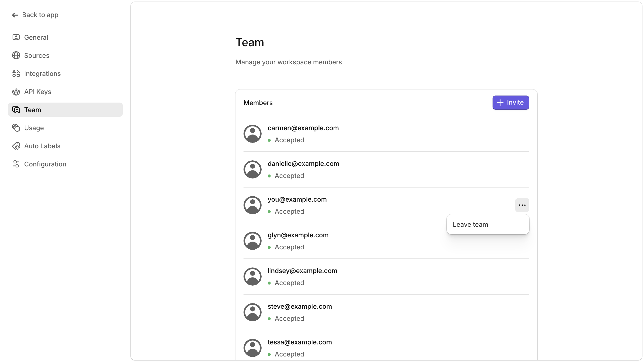Select the Sources globe icon
The width and height of the screenshot is (644, 362).
16,55
